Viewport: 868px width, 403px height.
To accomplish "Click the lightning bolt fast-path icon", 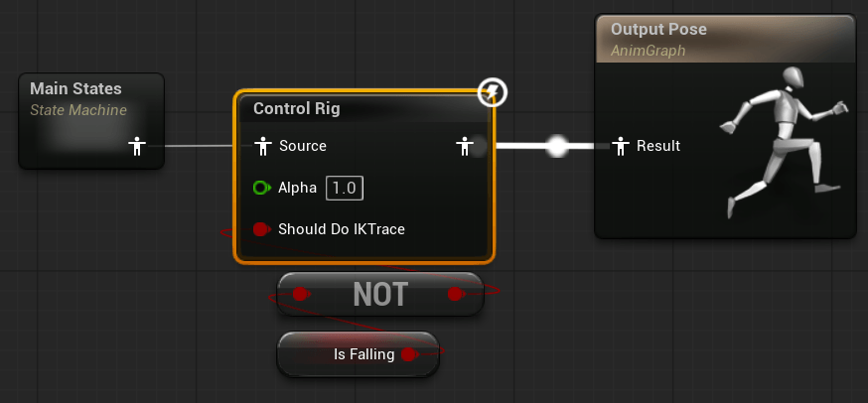I will pyautogui.click(x=493, y=93).
